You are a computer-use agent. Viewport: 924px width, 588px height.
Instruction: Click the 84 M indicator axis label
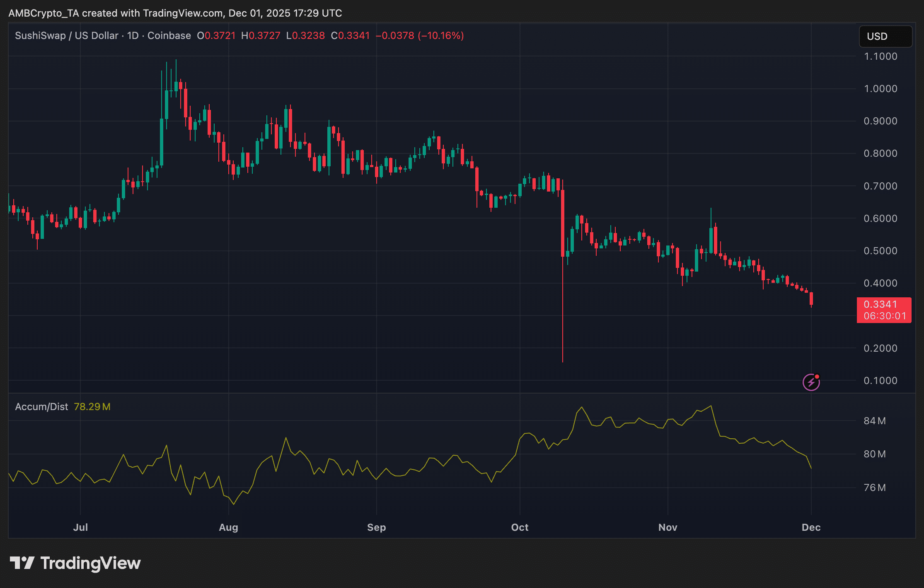(874, 421)
